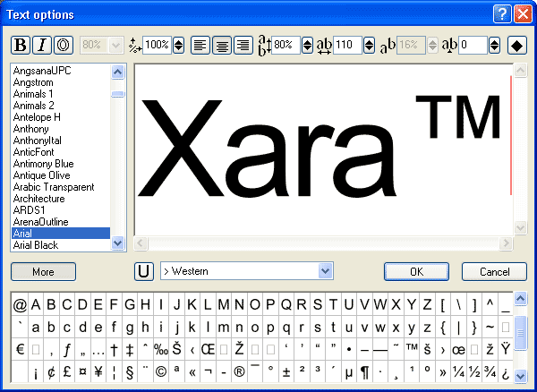Toggle outline text style
This screenshot has width=537, height=392.
click(x=64, y=45)
